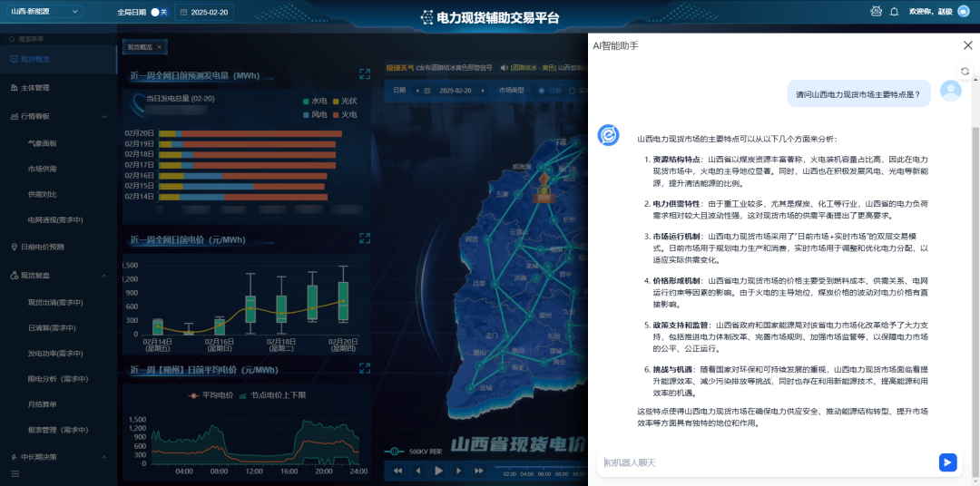Close the 现货概览 tab with its X
The width and height of the screenshot is (980, 486).
pos(159,47)
